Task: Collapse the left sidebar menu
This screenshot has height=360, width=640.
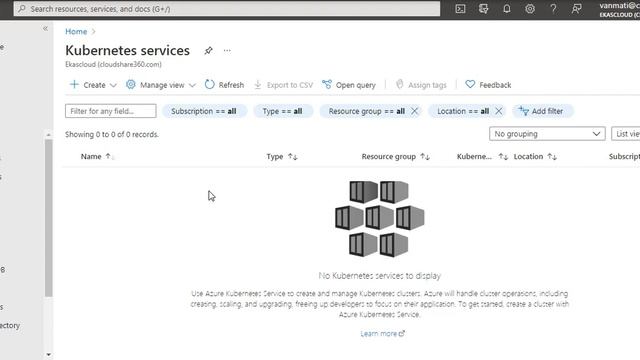Action: [x=45, y=29]
